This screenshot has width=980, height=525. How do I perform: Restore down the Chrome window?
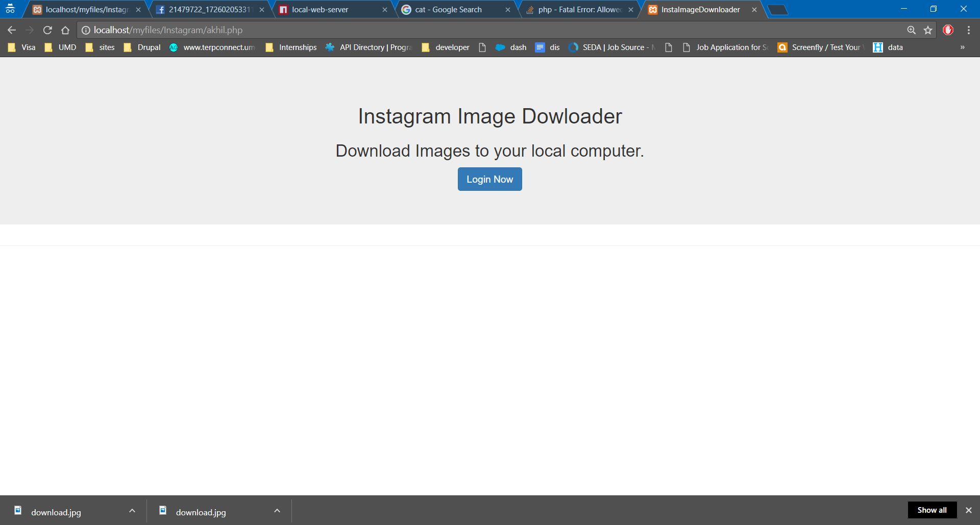point(934,9)
